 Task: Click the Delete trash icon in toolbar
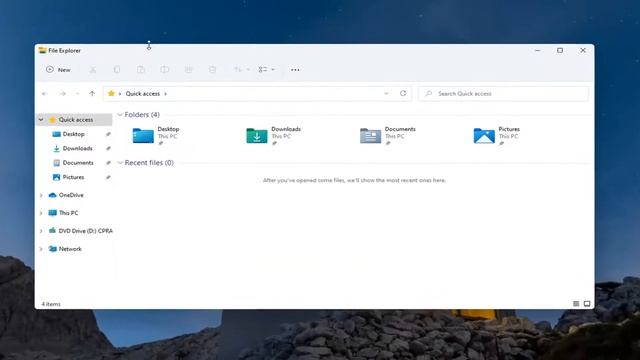pyautogui.click(x=212, y=70)
